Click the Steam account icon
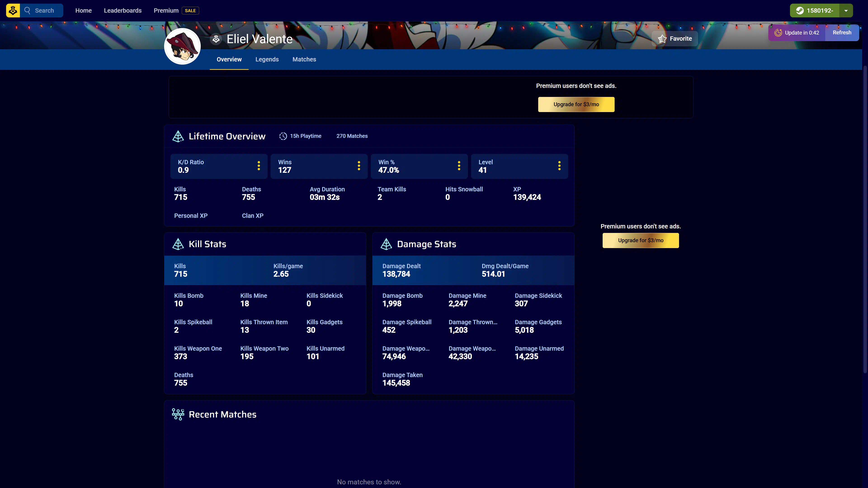Image resolution: width=868 pixels, height=488 pixels. 800,10
